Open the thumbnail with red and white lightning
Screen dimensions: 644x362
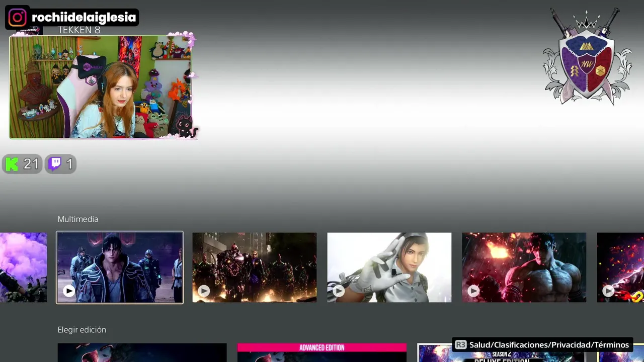click(x=620, y=267)
